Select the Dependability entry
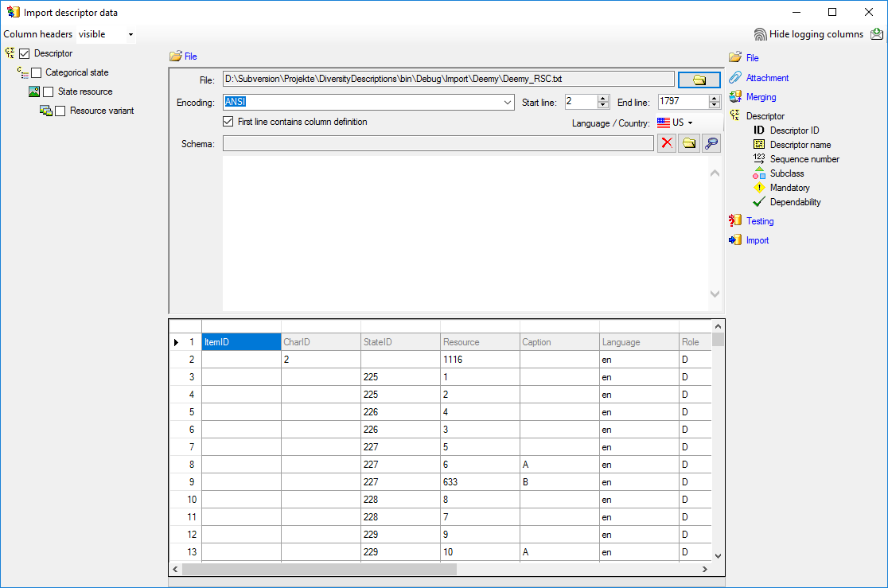The image size is (888, 588). pos(795,202)
